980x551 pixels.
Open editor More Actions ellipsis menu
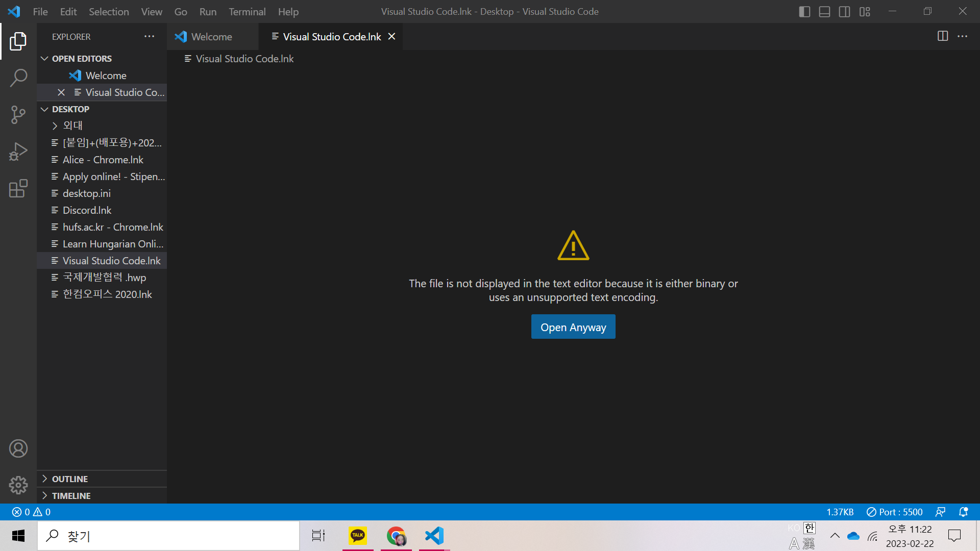coord(962,36)
